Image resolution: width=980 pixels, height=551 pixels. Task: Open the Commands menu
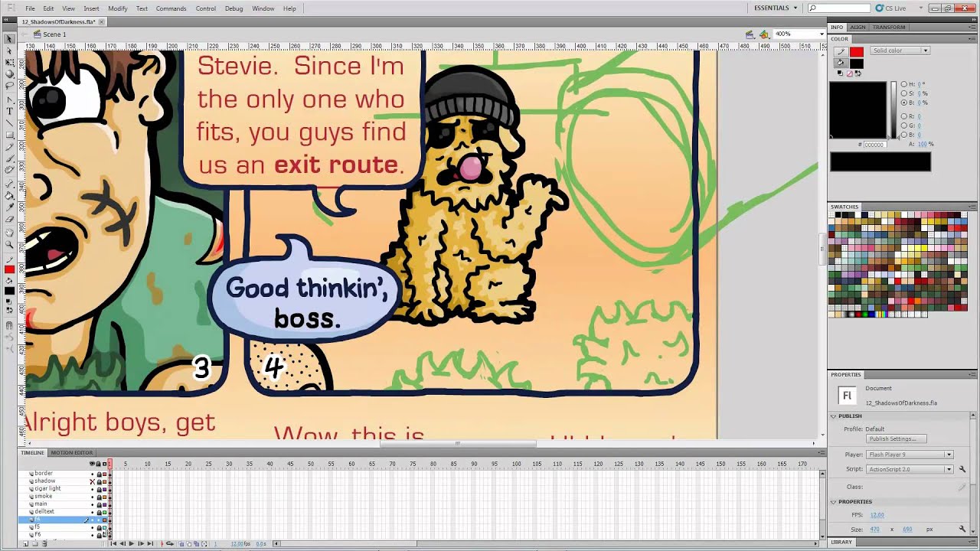point(171,8)
